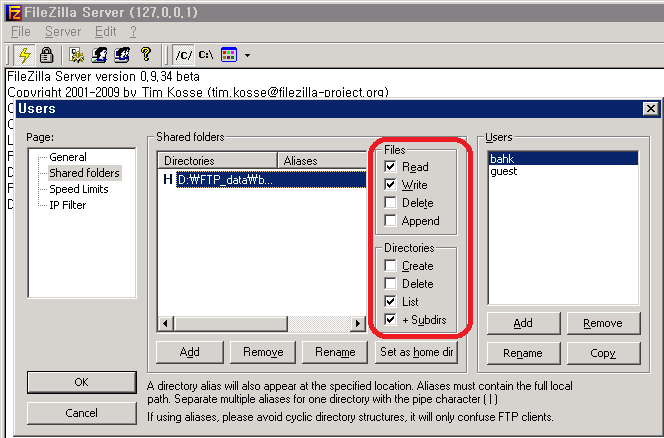Close the Users dialog with X
Image resolution: width=664 pixels, height=438 pixels.
point(650,109)
